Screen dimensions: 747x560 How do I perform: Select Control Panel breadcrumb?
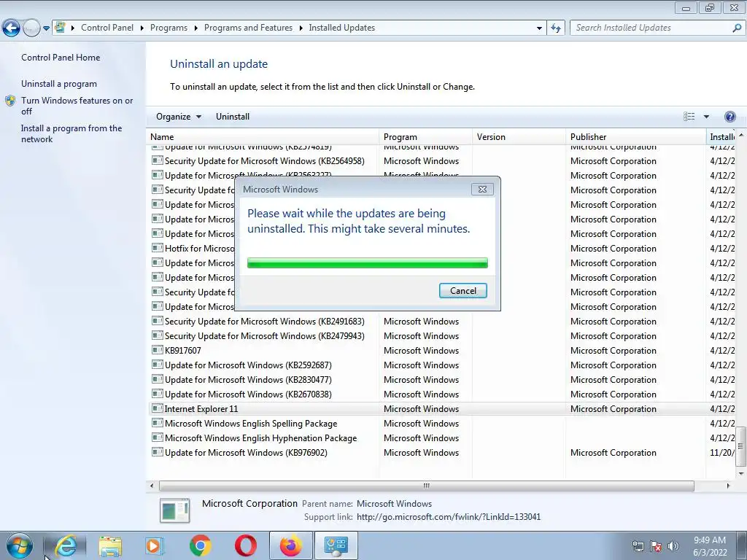pos(107,28)
